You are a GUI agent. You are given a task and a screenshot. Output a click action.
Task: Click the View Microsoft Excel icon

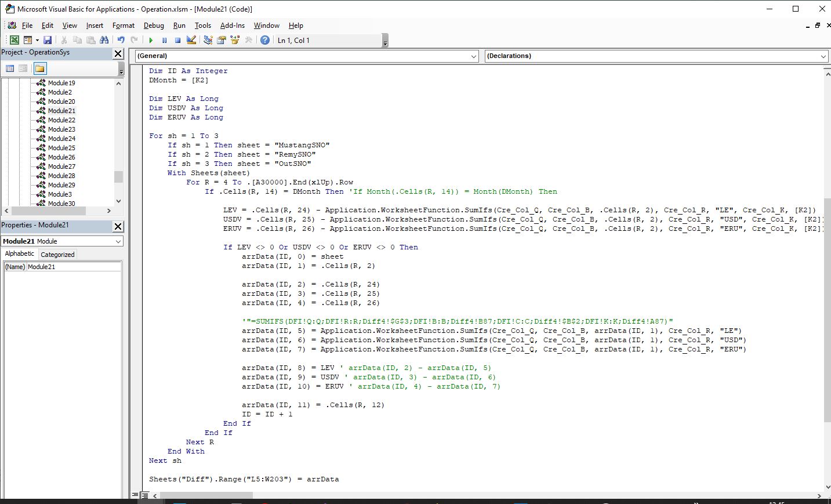14,40
